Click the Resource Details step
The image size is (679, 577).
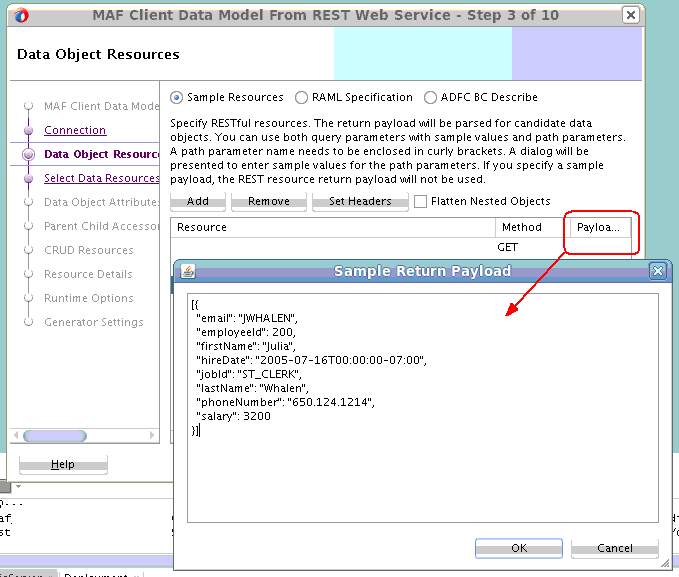point(88,274)
